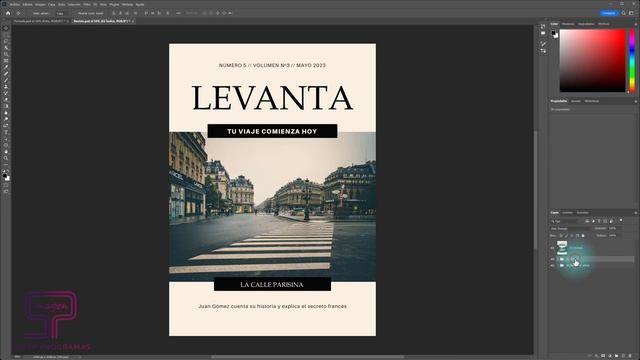Select the Zoom tool in the toolbar
The height and width of the screenshot is (360, 640).
(x=6, y=158)
